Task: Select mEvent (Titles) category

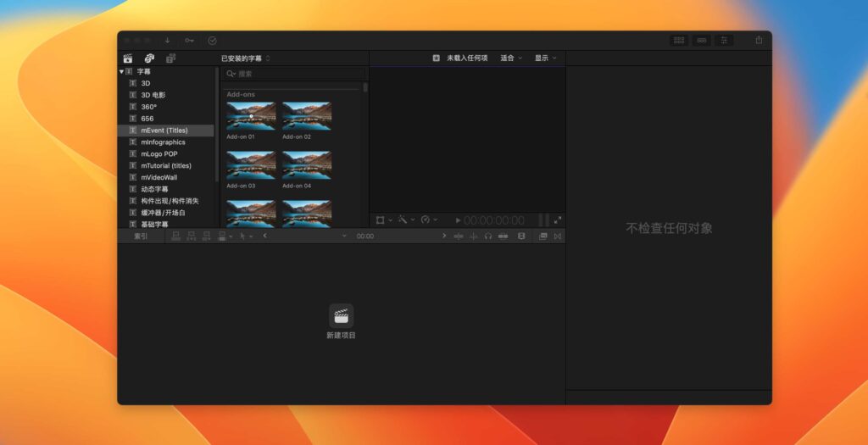Action: point(166,131)
